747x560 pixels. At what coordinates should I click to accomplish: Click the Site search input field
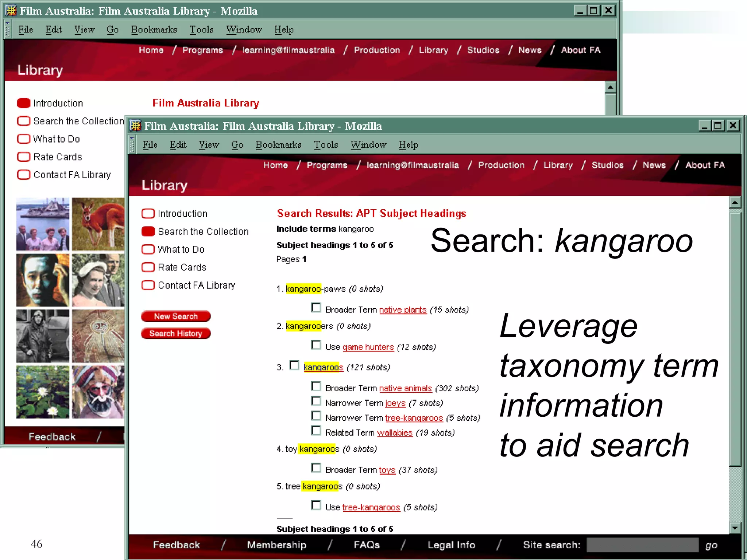tap(642, 545)
